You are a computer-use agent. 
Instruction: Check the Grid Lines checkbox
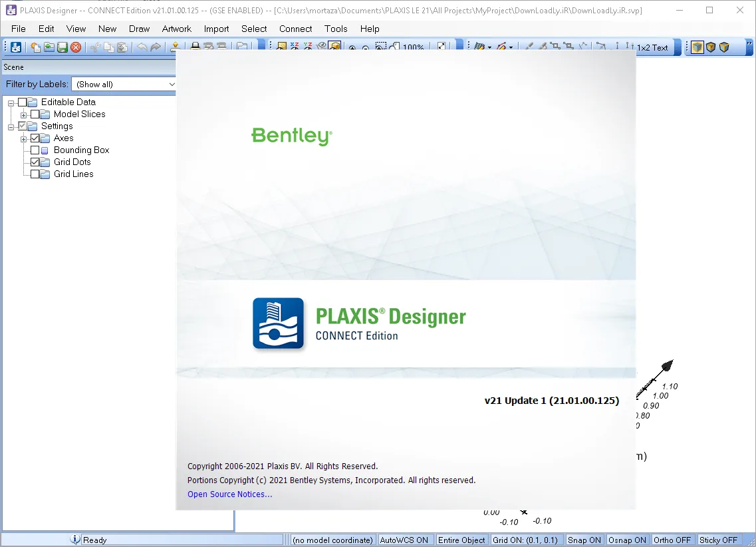[x=35, y=174]
